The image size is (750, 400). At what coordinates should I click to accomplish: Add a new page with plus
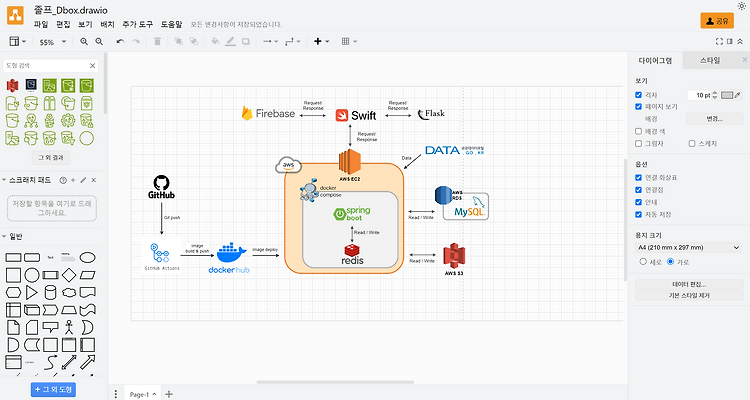169,394
